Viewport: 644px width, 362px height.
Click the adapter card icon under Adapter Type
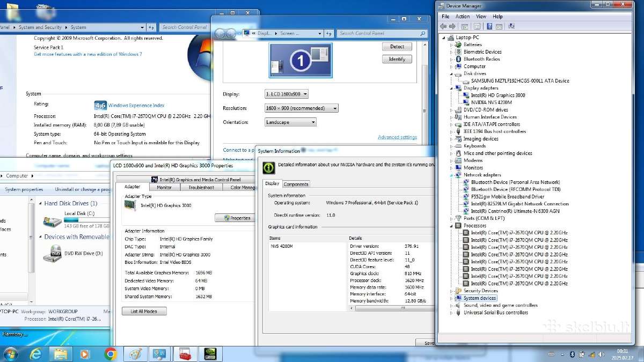point(130,205)
